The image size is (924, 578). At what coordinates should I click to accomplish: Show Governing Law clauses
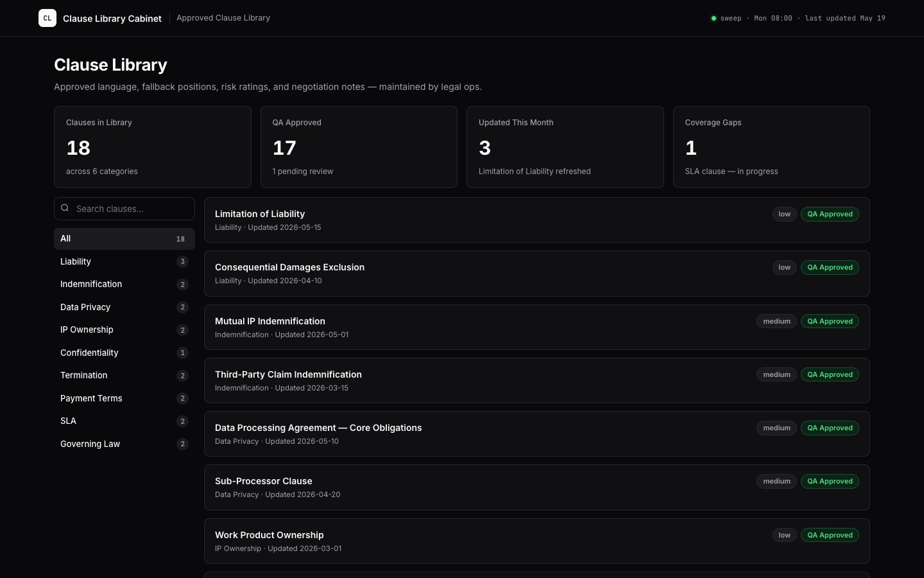[x=124, y=444]
